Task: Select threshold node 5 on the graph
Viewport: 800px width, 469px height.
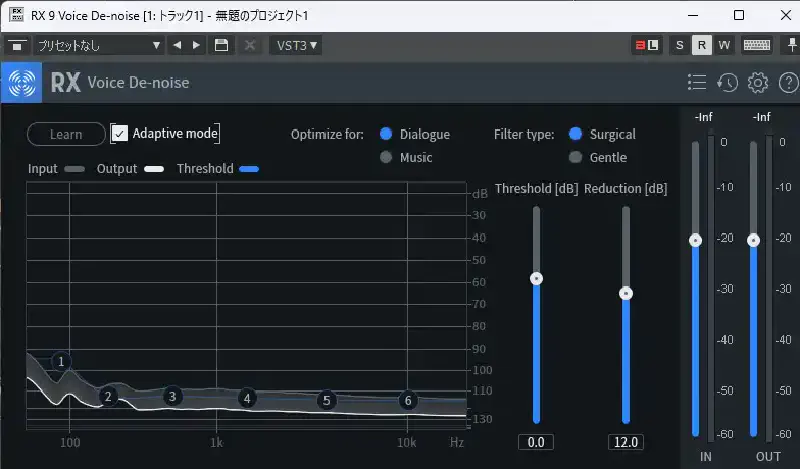Action: pyautogui.click(x=327, y=401)
